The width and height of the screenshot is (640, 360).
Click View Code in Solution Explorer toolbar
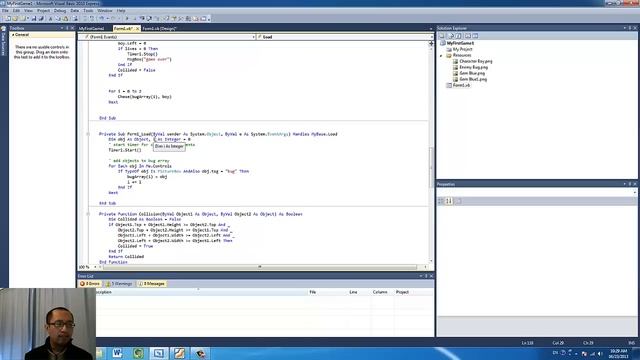pos(468,36)
